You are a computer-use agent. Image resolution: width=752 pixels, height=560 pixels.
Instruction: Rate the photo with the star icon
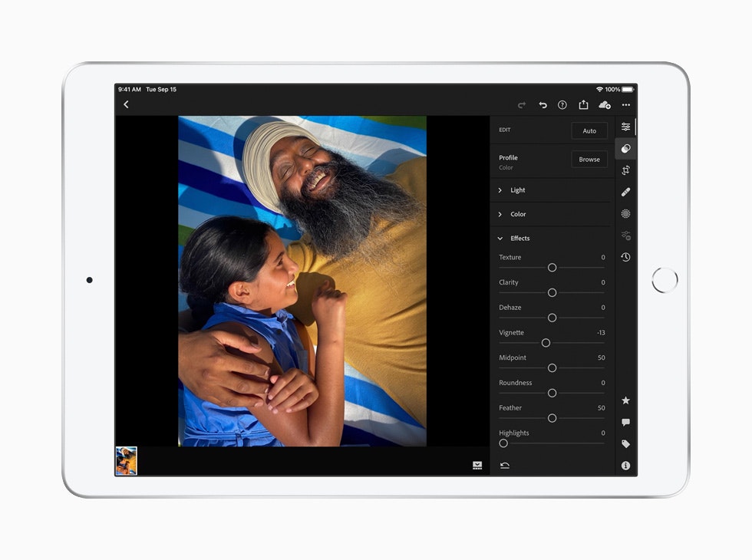625,400
